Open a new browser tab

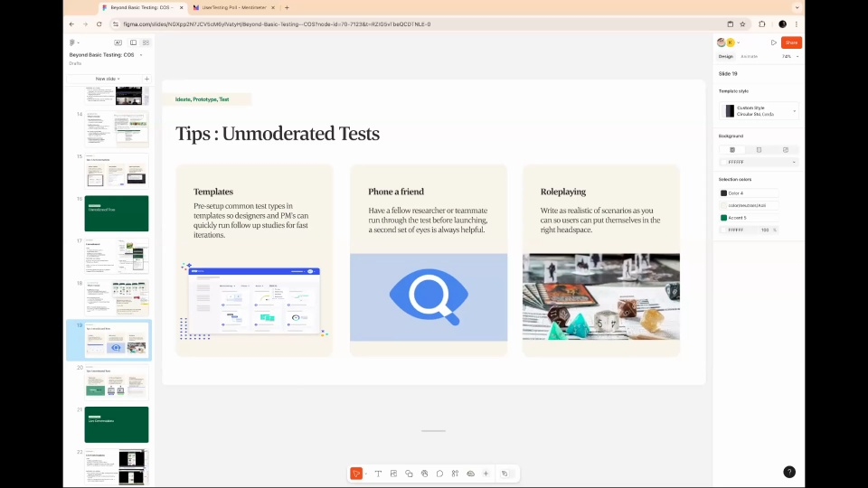pos(287,8)
